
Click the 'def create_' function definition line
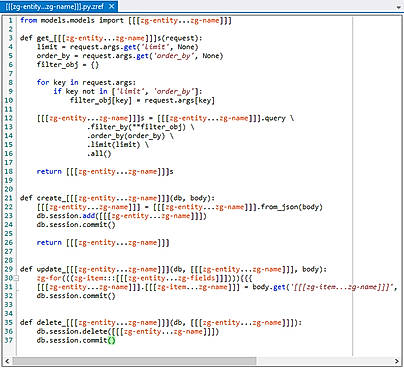click(x=117, y=198)
